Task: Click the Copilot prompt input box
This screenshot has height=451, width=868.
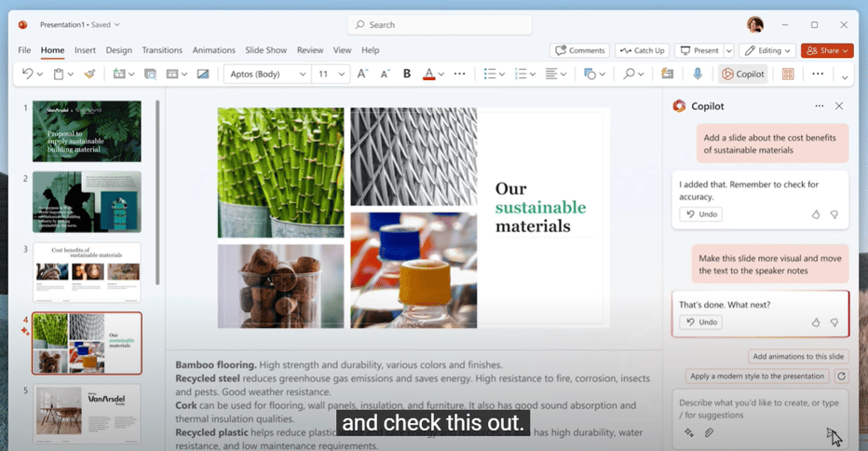Action: (760, 409)
